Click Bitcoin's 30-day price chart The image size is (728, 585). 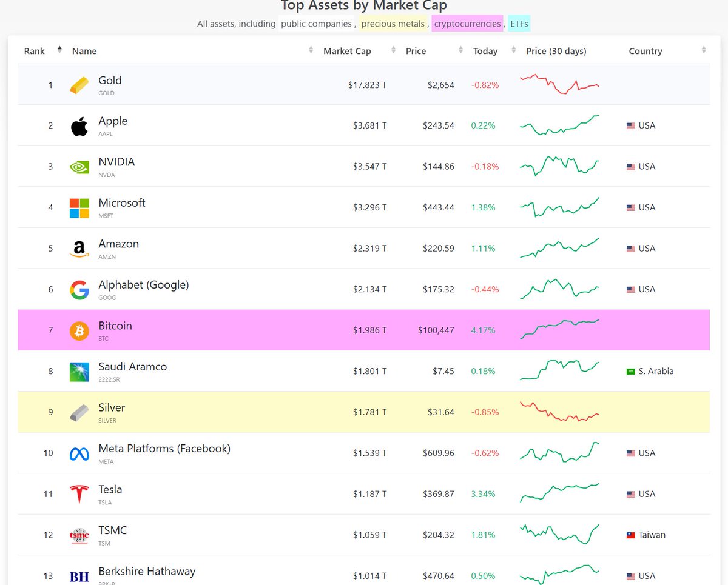(559, 329)
